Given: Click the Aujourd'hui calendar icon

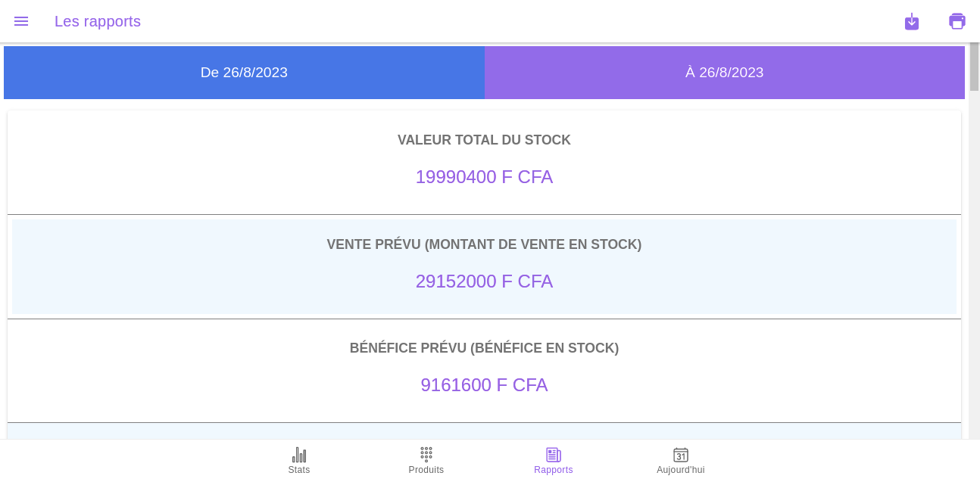Looking at the screenshot, I should point(680,455).
